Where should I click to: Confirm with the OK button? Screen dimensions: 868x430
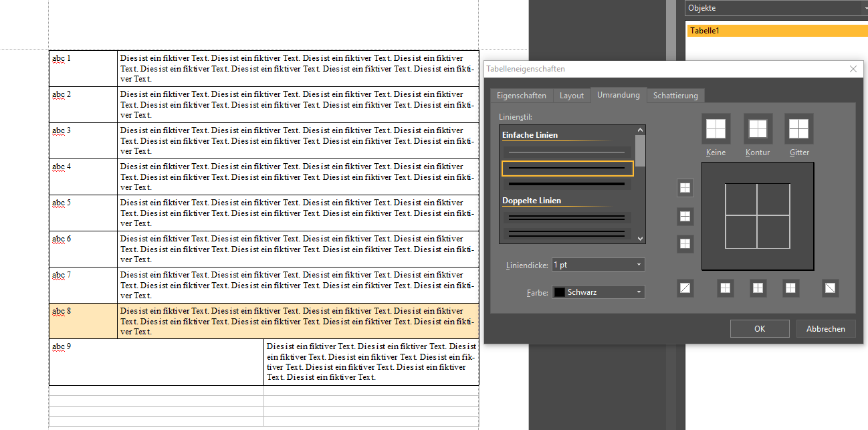pyautogui.click(x=760, y=328)
